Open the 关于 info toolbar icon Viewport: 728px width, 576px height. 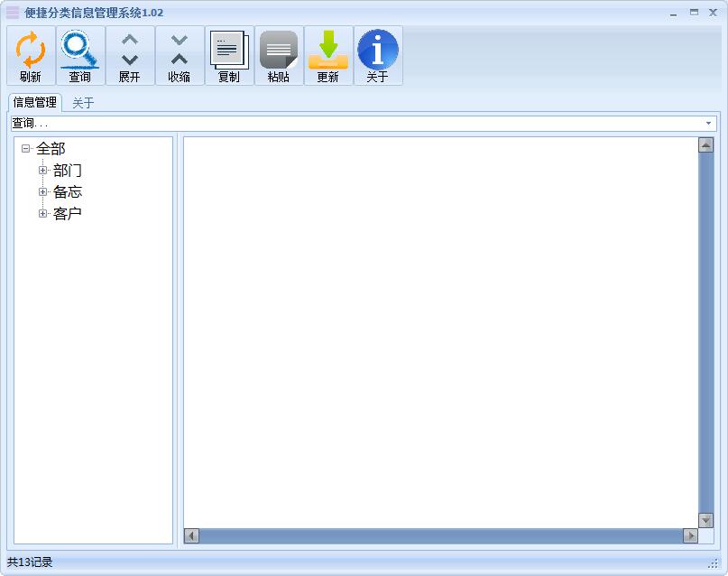(378, 56)
